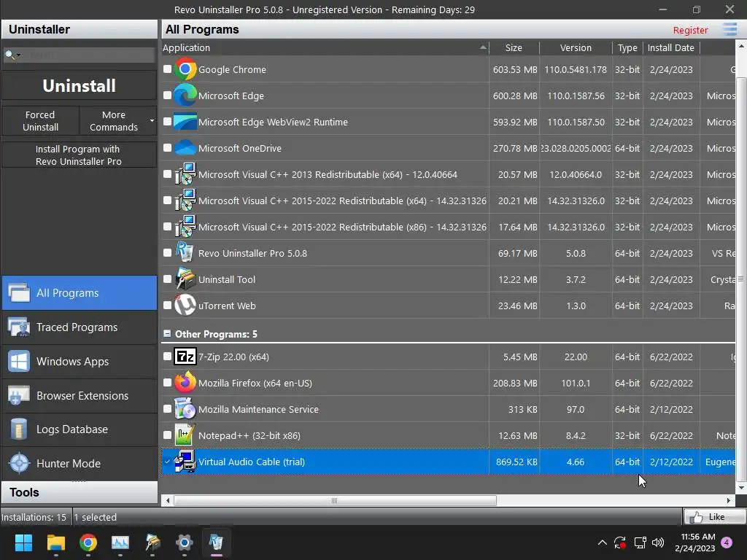Show hidden icons in system tray
The image size is (747, 560).
[602, 542]
